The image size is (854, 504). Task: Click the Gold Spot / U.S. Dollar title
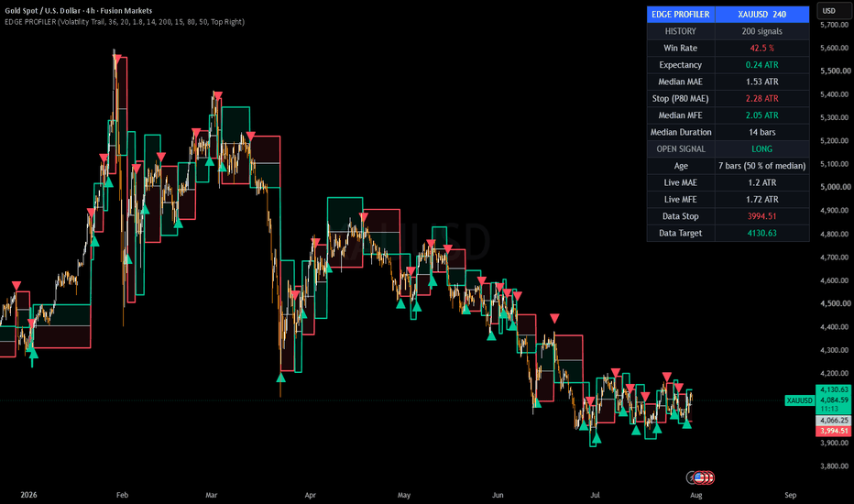click(79, 10)
